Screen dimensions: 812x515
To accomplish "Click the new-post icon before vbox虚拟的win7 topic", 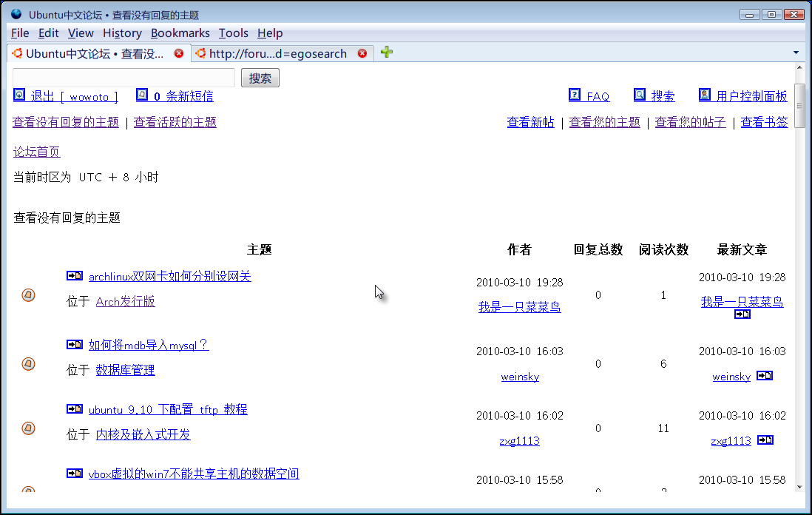I will [75, 473].
